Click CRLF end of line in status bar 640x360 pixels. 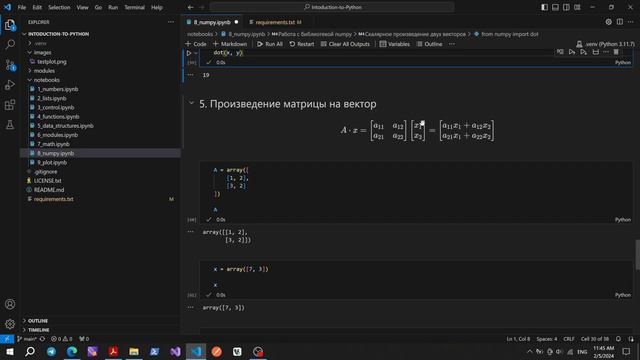click(x=569, y=339)
